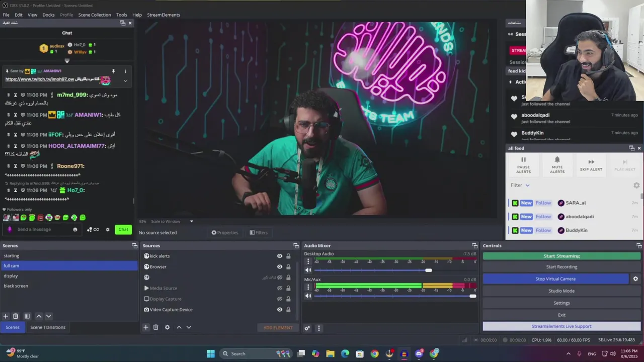Viewport: 644px width, 362px height.
Task: Click Send a message input
Action: [x=43, y=230]
